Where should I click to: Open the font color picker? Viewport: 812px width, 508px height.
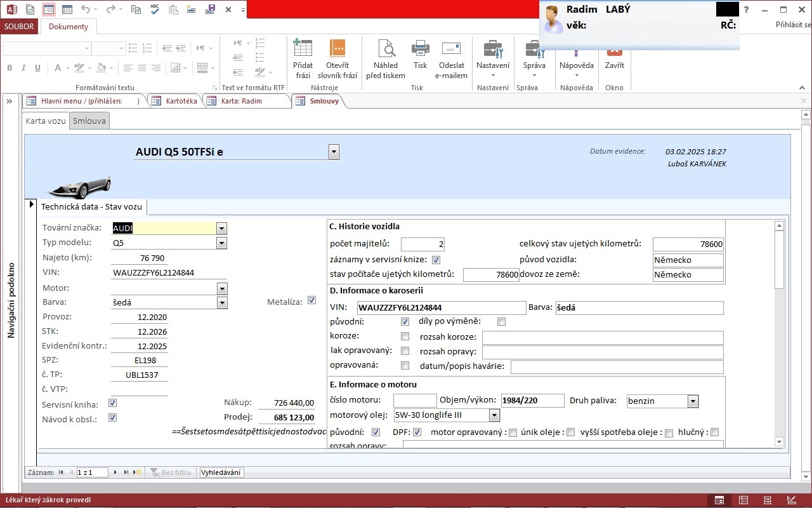[x=62, y=68]
